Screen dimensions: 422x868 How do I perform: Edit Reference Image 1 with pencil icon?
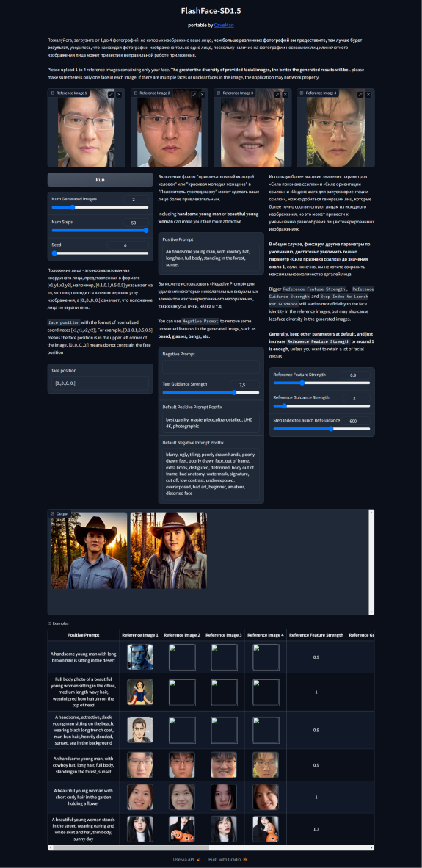pyautogui.click(x=111, y=95)
